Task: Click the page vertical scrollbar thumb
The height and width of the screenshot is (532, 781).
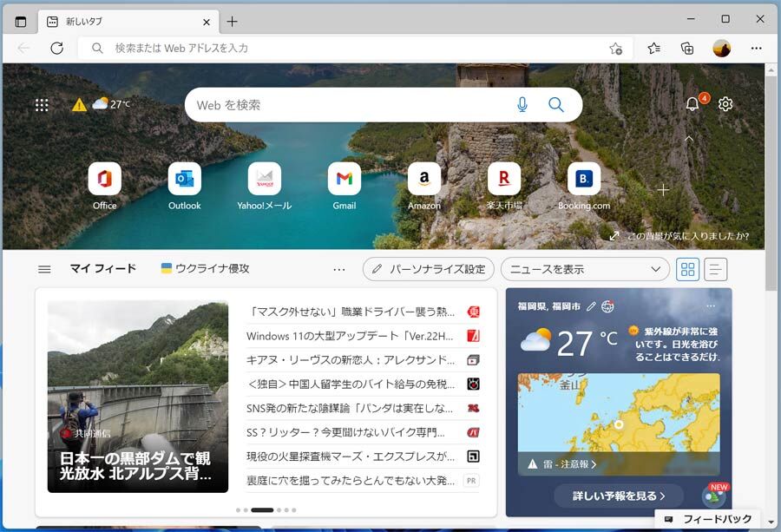Action: click(x=771, y=184)
